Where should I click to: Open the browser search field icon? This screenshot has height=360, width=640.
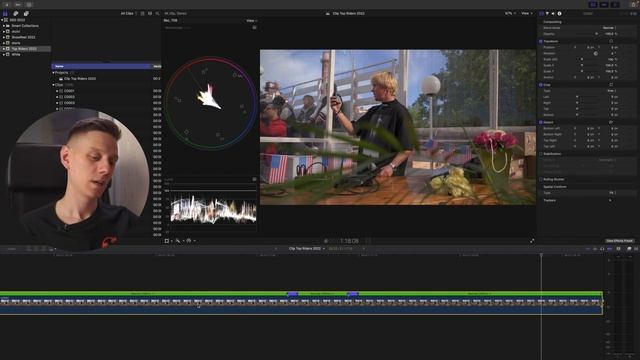point(157,13)
